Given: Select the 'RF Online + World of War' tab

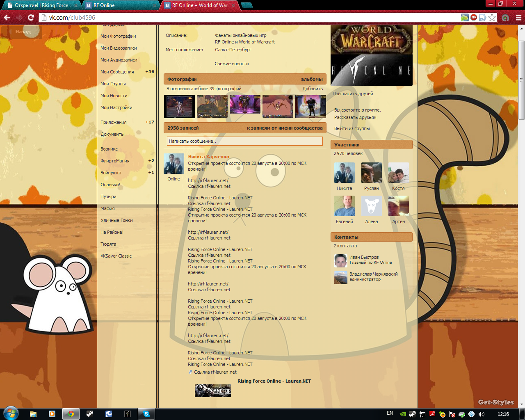Looking at the screenshot, I should tap(199, 5).
